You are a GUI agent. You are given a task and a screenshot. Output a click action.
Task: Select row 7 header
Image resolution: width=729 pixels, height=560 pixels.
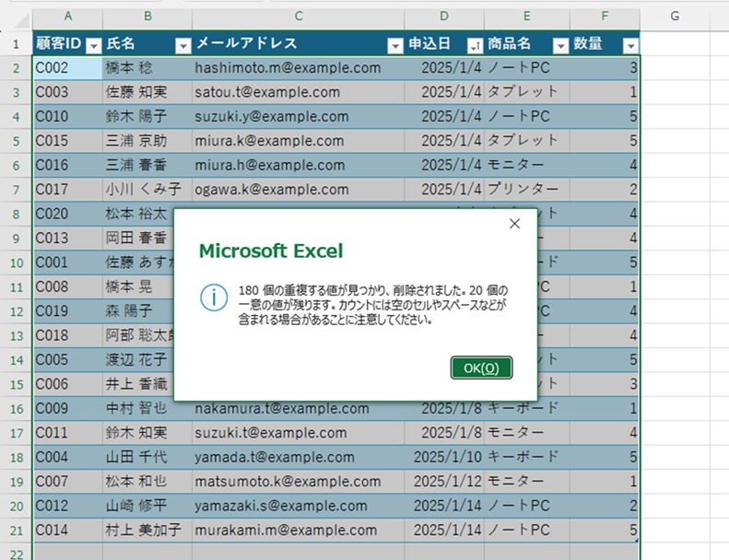click(16, 190)
